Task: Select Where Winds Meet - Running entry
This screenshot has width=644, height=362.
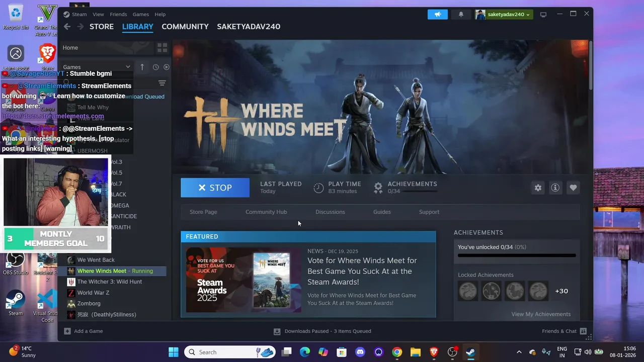Action: point(115,271)
